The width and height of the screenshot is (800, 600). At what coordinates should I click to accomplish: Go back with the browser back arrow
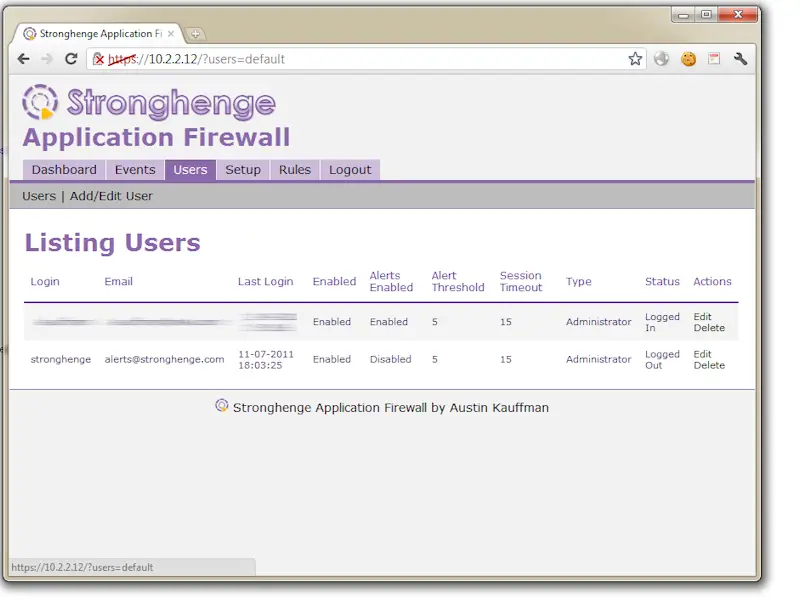coord(23,59)
